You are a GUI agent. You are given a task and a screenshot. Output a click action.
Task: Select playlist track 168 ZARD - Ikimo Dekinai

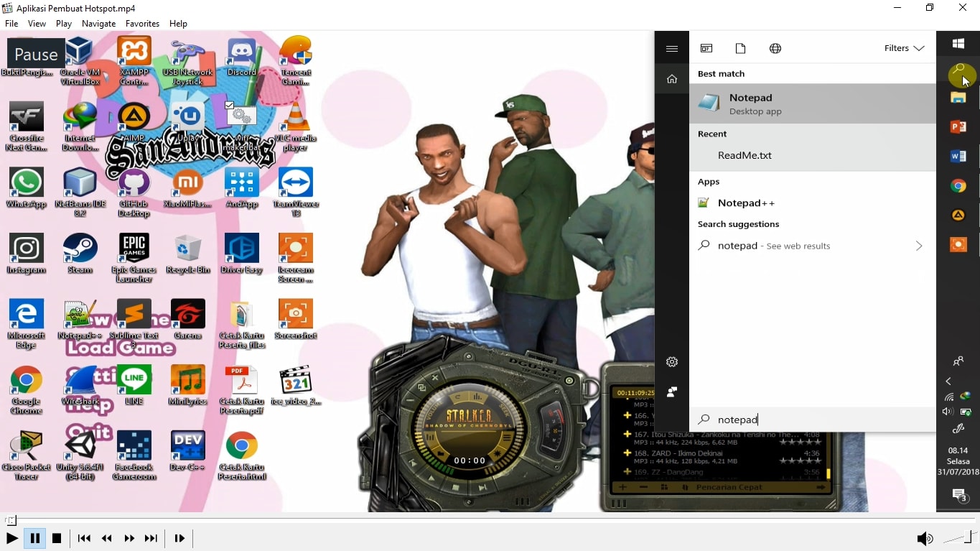[722, 457]
